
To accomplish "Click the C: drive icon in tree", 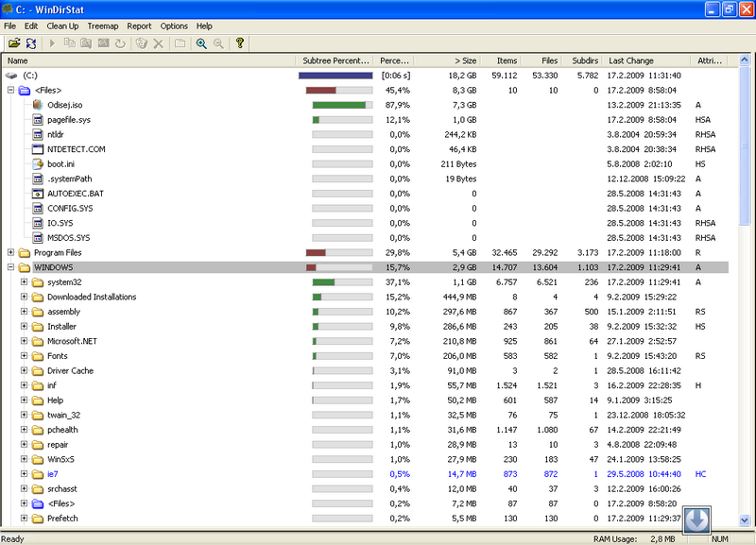I will pyautogui.click(x=11, y=75).
